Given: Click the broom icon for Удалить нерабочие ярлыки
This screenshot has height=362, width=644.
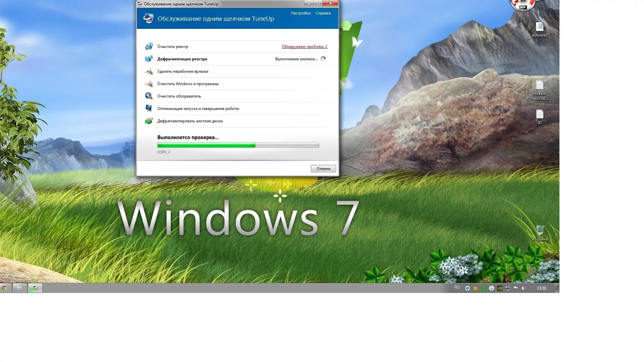Looking at the screenshot, I should [x=149, y=71].
